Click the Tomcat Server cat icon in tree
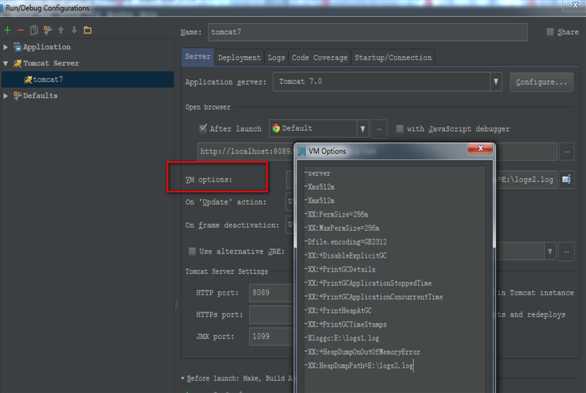Image resolution: width=586 pixels, height=393 pixels. pyautogui.click(x=17, y=63)
